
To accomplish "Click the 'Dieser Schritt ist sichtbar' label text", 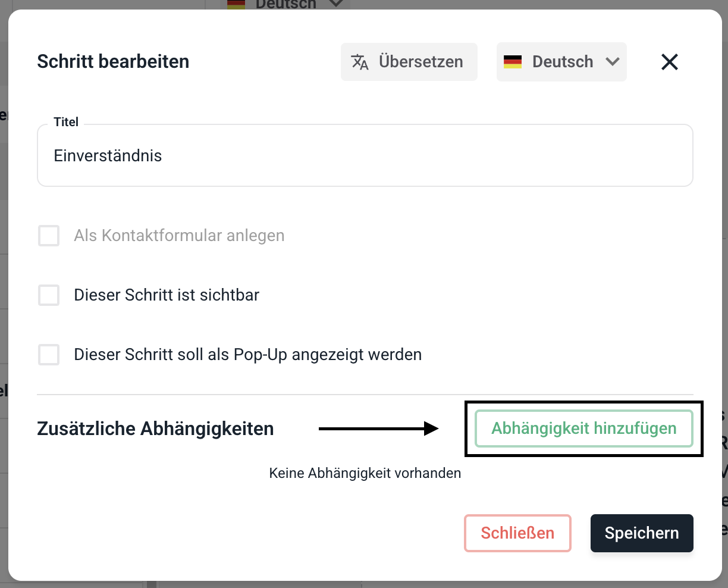I will 167,295.
